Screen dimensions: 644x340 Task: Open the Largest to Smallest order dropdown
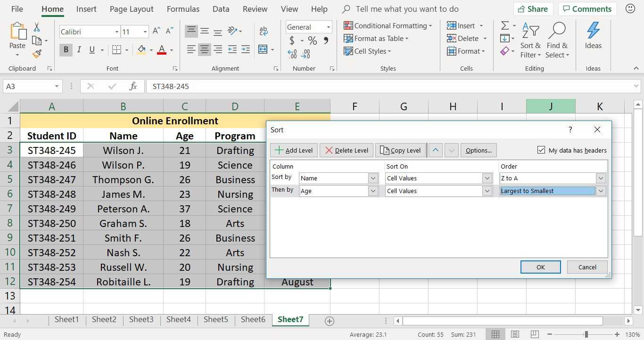point(600,191)
